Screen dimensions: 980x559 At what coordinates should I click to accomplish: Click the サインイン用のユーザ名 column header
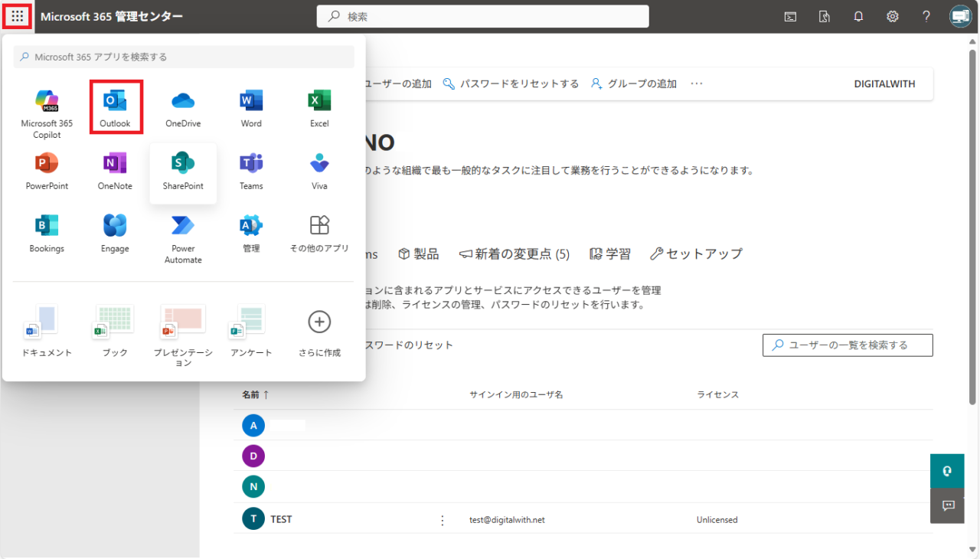coord(516,394)
